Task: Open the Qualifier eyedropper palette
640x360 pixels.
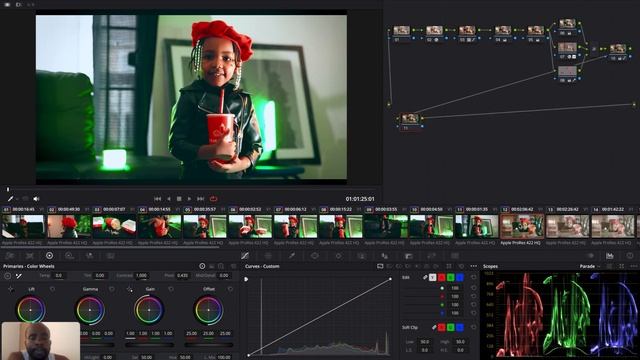Action: [x=291, y=256]
